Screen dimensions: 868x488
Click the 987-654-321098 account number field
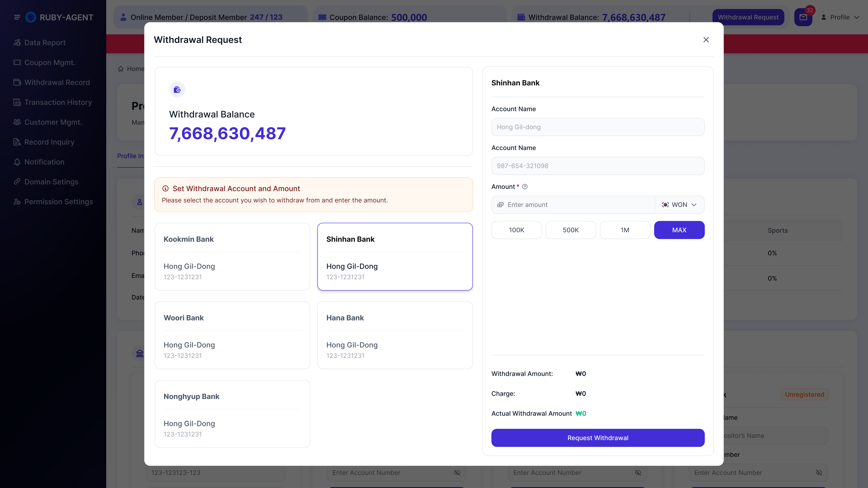tap(598, 166)
